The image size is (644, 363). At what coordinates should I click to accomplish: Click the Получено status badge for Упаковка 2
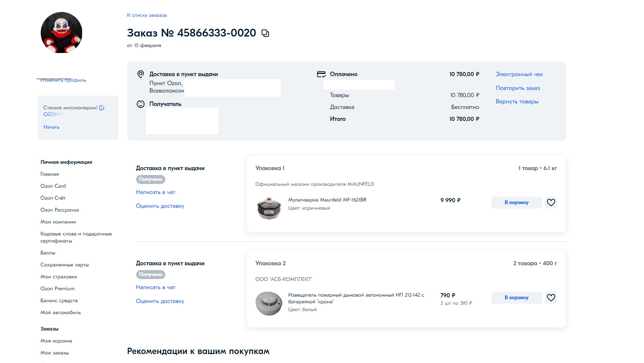(151, 275)
